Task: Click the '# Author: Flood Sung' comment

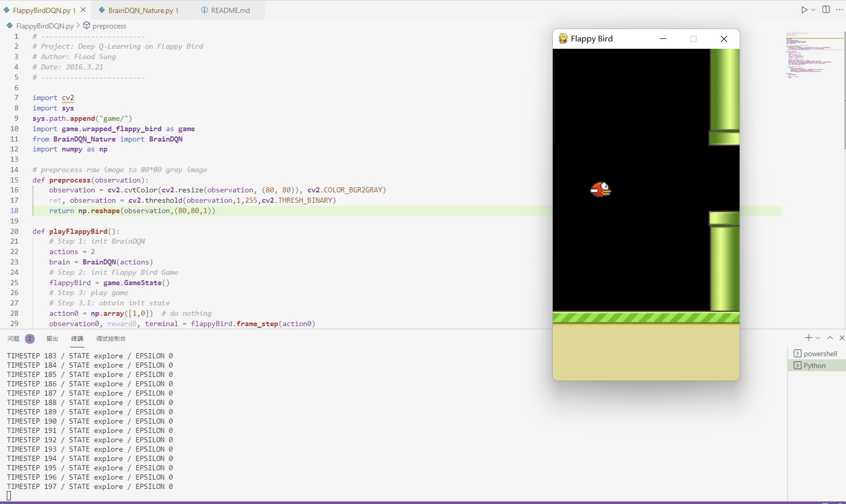Action: coord(74,57)
